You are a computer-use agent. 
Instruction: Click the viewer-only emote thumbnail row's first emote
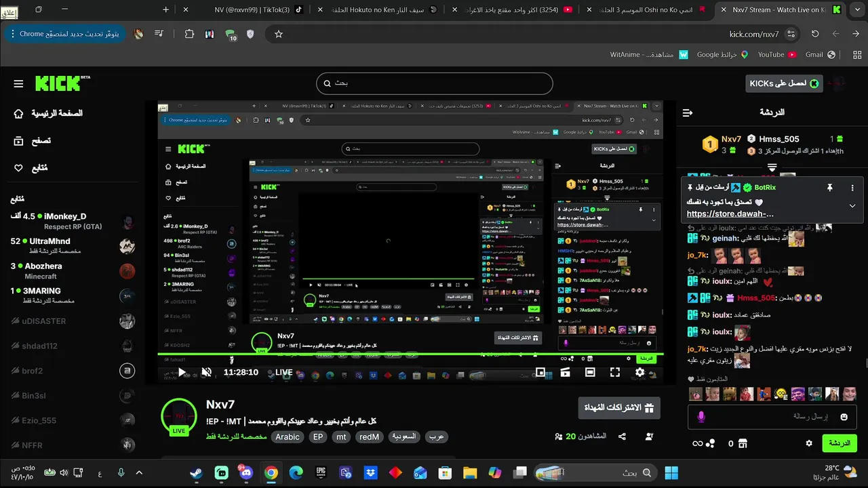coord(696,394)
